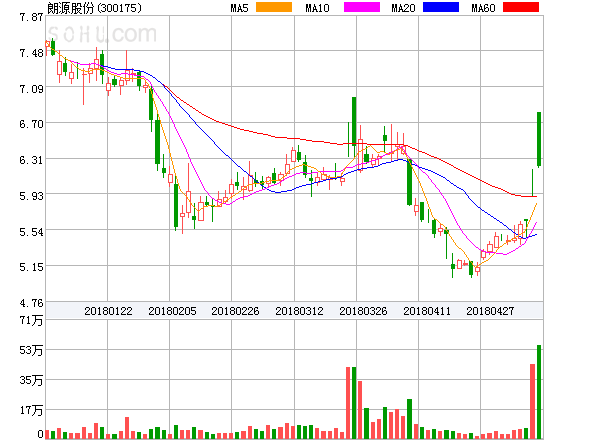Click the 5.93 price axis label

(x=31, y=196)
